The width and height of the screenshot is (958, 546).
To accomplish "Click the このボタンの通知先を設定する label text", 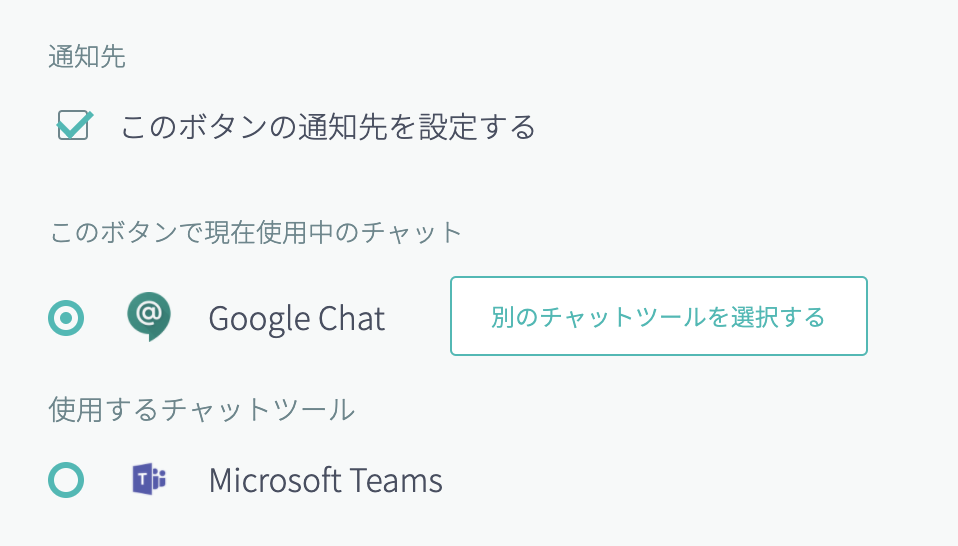I will pos(328,127).
